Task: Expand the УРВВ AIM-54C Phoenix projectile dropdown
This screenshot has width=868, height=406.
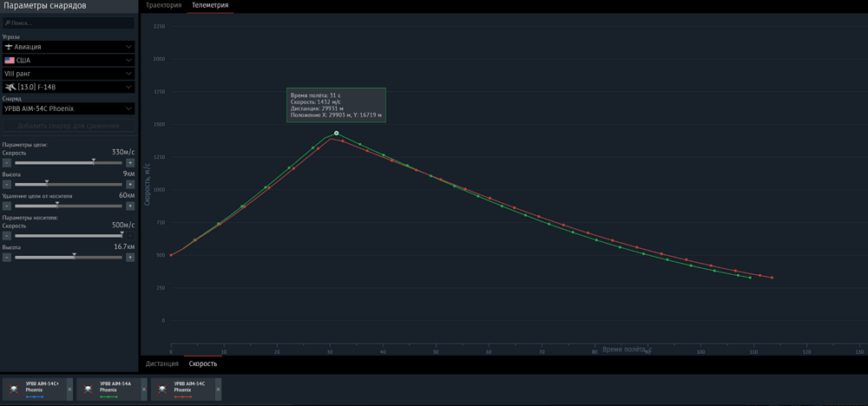Action: click(x=69, y=108)
